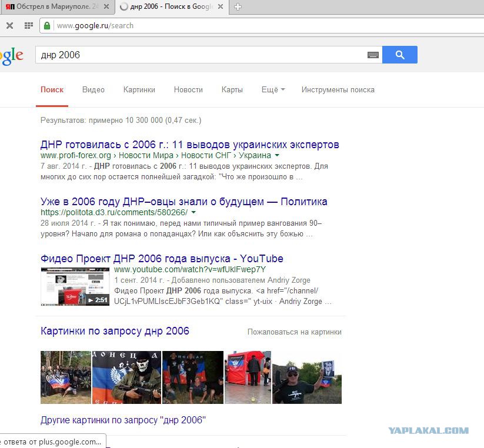Click the stop loading X button
484x448 pixels.
tap(10, 26)
